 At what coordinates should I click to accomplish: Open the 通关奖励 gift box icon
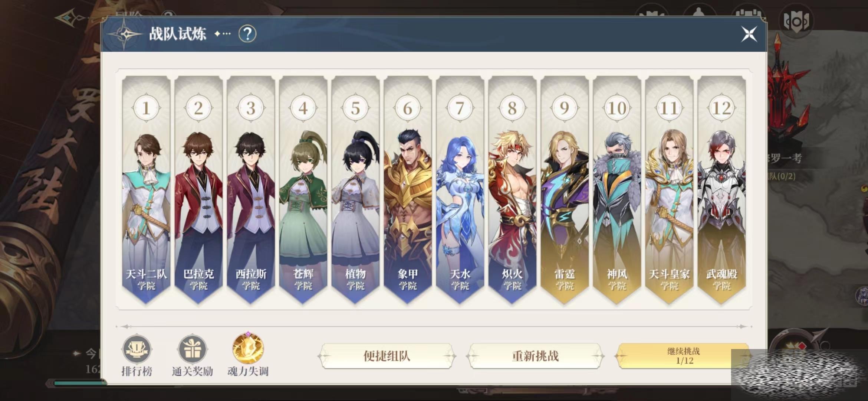pyautogui.click(x=192, y=349)
